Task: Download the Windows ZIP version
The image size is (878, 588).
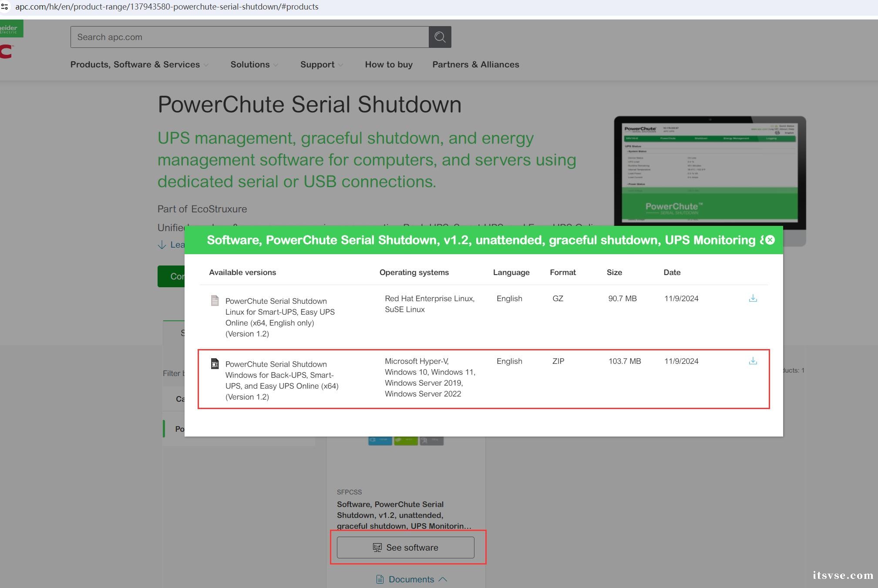Action: click(x=753, y=361)
